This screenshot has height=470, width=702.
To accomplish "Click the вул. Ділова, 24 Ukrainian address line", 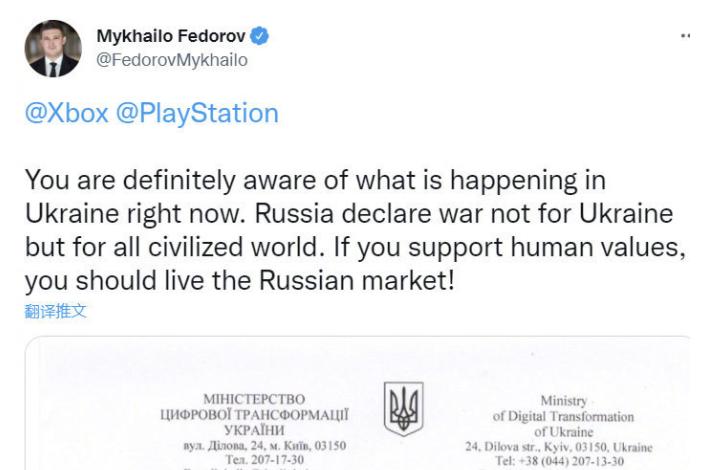I will (x=265, y=446).
